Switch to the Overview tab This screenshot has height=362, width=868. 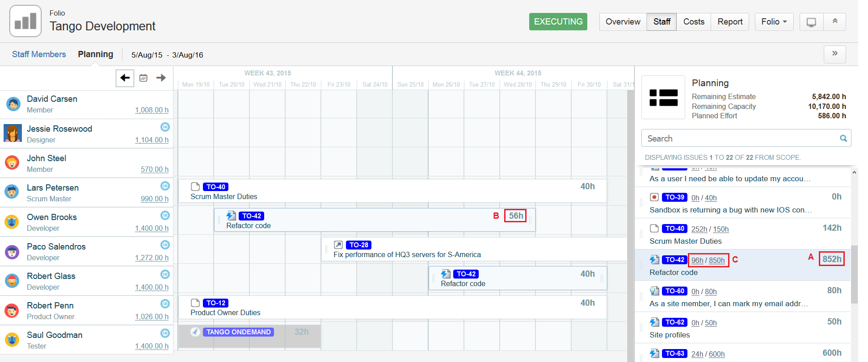click(623, 22)
